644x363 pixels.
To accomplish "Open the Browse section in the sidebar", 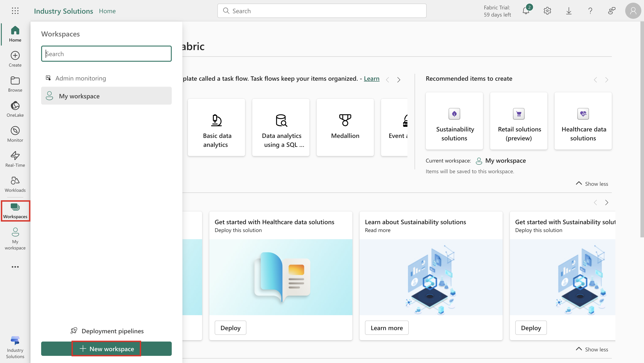I will pos(15,84).
